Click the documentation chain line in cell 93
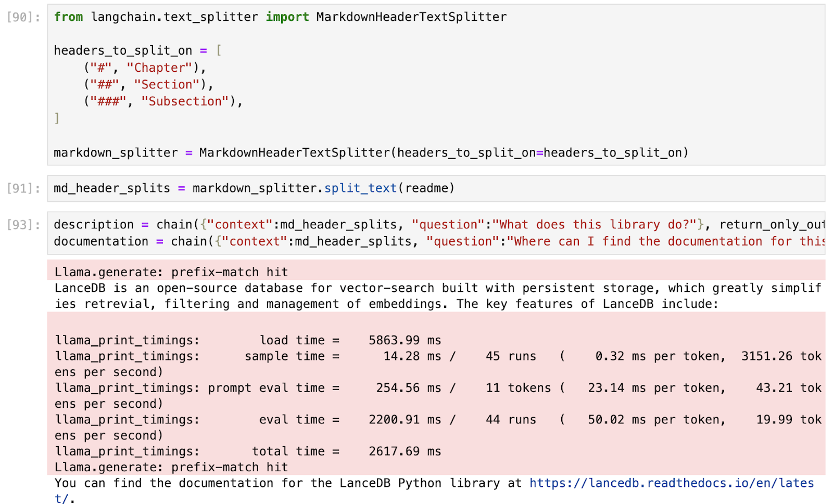Screen dimensions: 833x504 click(101, 241)
